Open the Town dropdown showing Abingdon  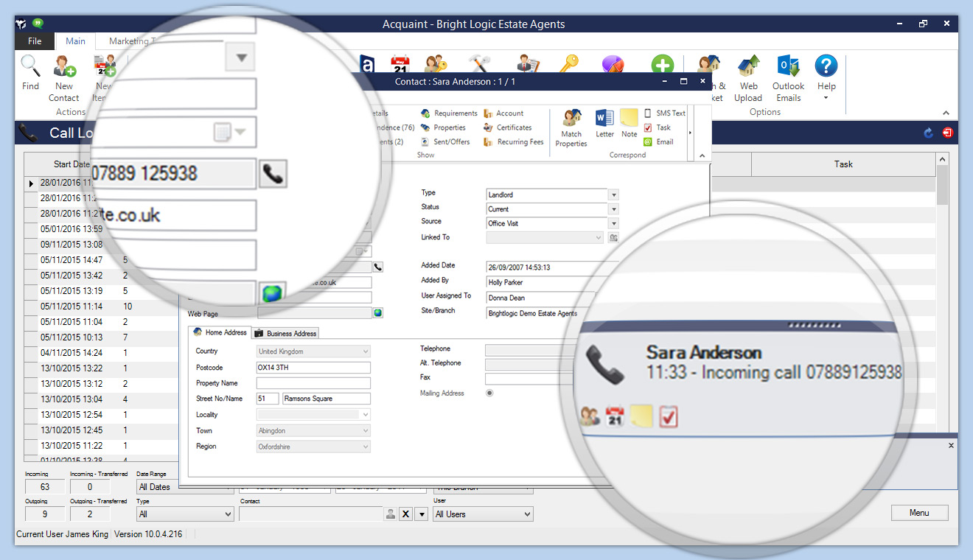[x=366, y=431]
